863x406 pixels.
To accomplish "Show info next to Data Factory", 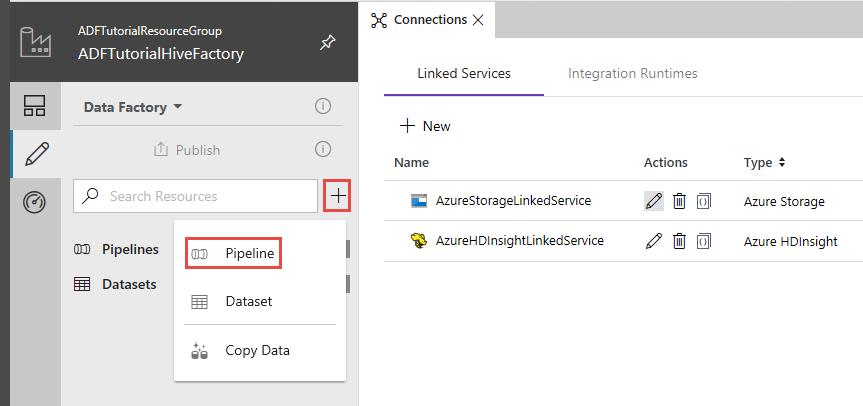I will 323,106.
